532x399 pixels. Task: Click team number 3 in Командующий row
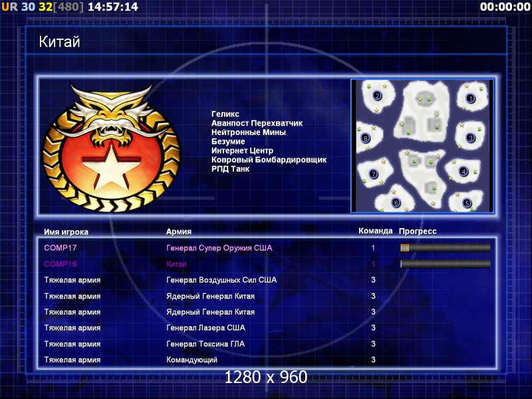pos(373,360)
